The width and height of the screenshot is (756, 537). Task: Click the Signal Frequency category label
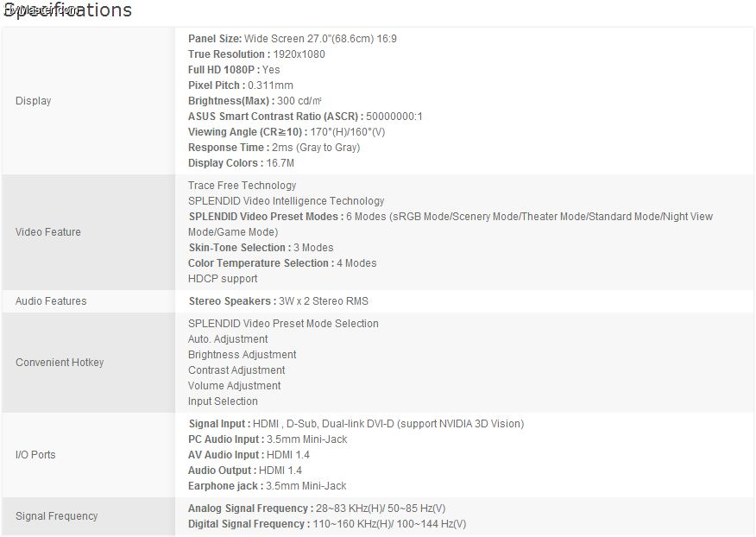(56, 515)
